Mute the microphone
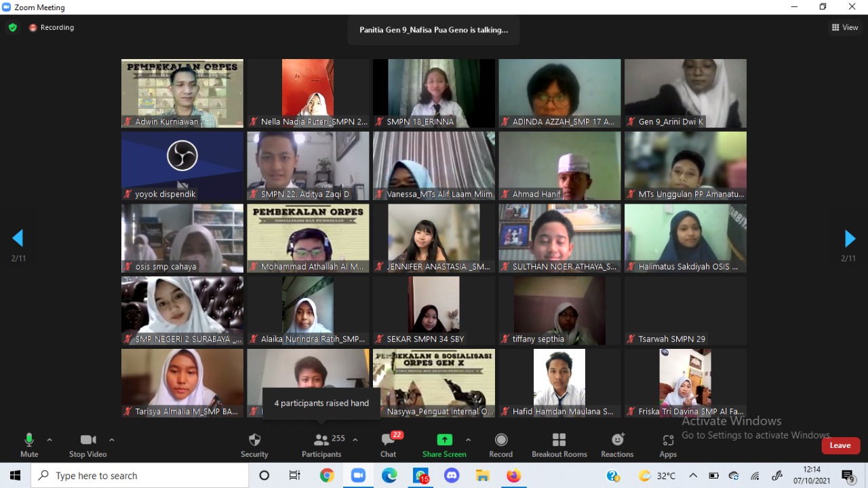 coord(29,445)
